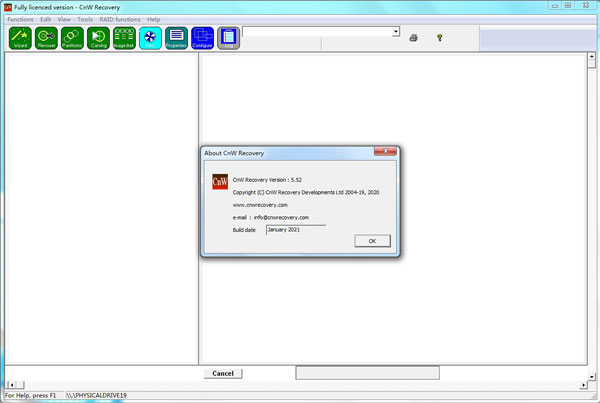Screen dimensions: 600x403
Task: Click the yellow help question mark icon
Action: 440,38
